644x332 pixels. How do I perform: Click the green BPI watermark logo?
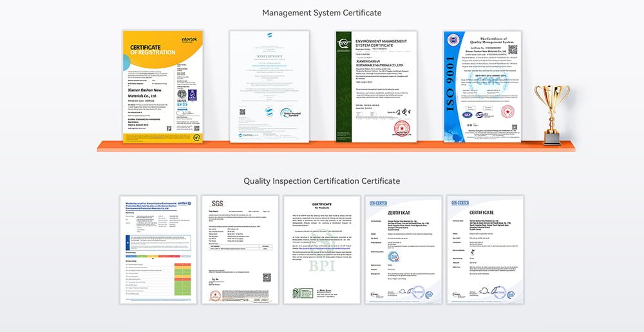pyautogui.click(x=321, y=265)
